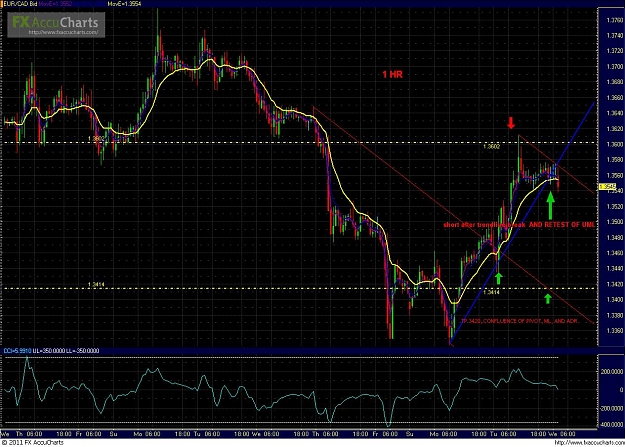Viewport: 625px width, 447px height.
Task: Click 1.3740 on the price axis
Action: point(614,35)
